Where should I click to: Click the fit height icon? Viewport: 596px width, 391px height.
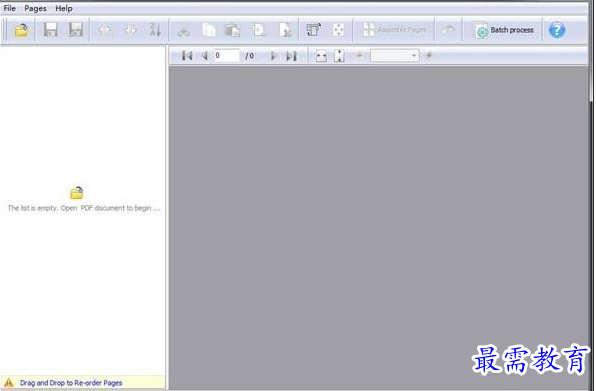(x=339, y=56)
